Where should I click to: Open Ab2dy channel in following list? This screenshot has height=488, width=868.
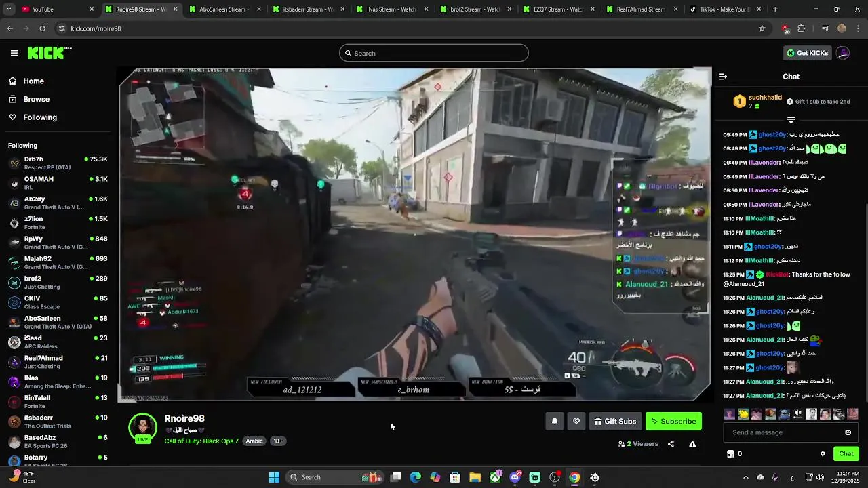pos(58,203)
